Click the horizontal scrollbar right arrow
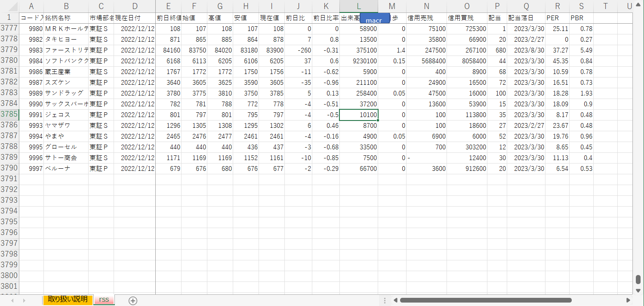The width and height of the screenshot is (644, 306). (629, 300)
